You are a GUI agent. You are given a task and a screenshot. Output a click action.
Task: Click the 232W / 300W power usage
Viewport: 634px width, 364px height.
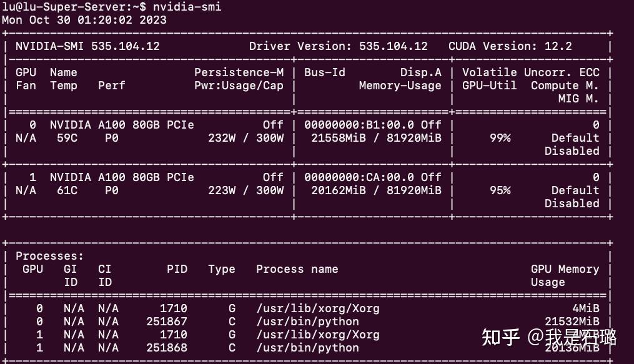tap(245, 138)
